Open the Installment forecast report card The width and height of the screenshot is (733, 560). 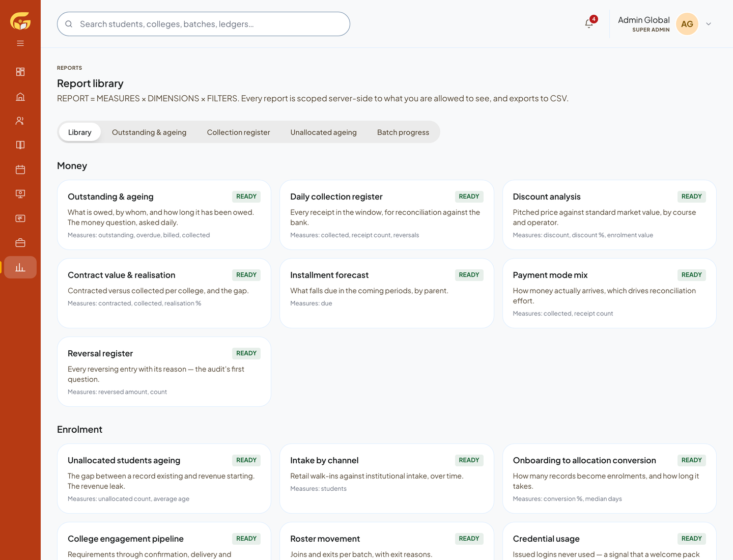click(387, 293)
